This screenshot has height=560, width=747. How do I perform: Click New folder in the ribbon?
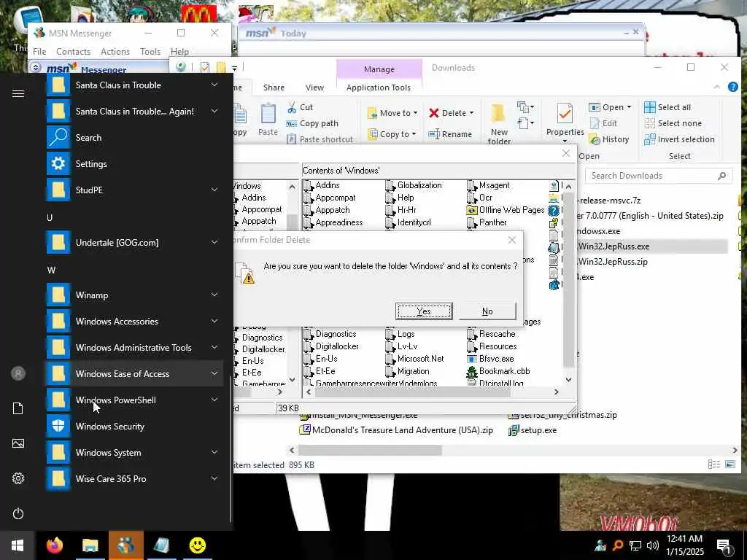pyautogui.click(x=499, y=122)
